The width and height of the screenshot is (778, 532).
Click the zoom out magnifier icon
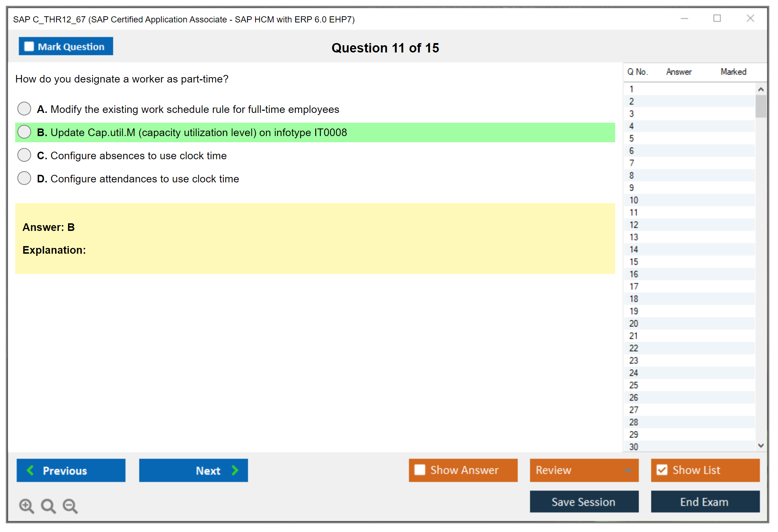tap(70, 506)
